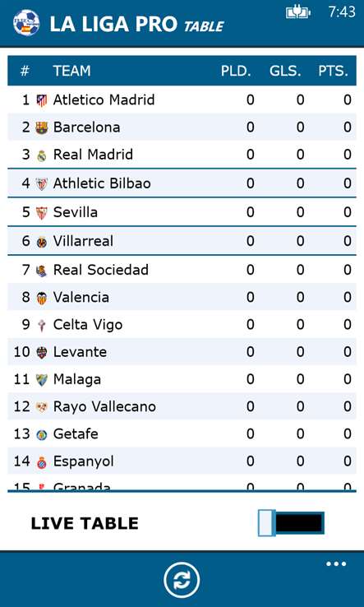This screenshot has width=364, height=607.
Task: Tap the refresh icon in bottom bar
Action: point(182,581)
